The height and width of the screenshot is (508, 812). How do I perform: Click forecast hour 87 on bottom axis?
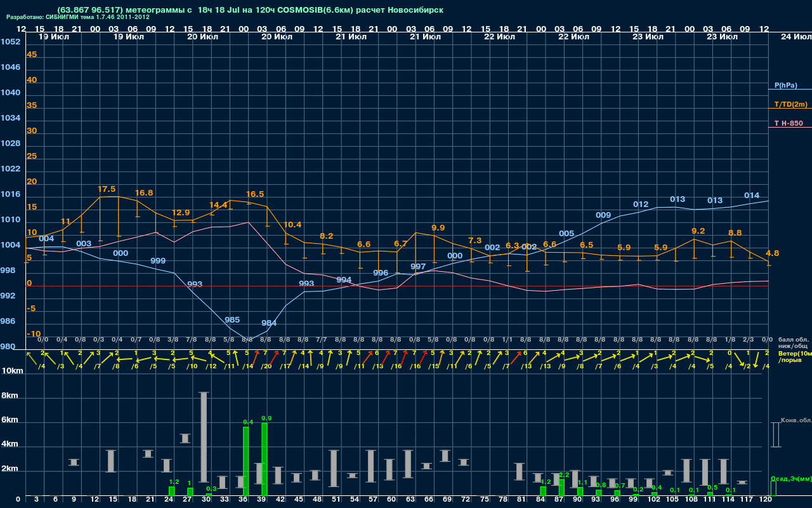[559, 500]
